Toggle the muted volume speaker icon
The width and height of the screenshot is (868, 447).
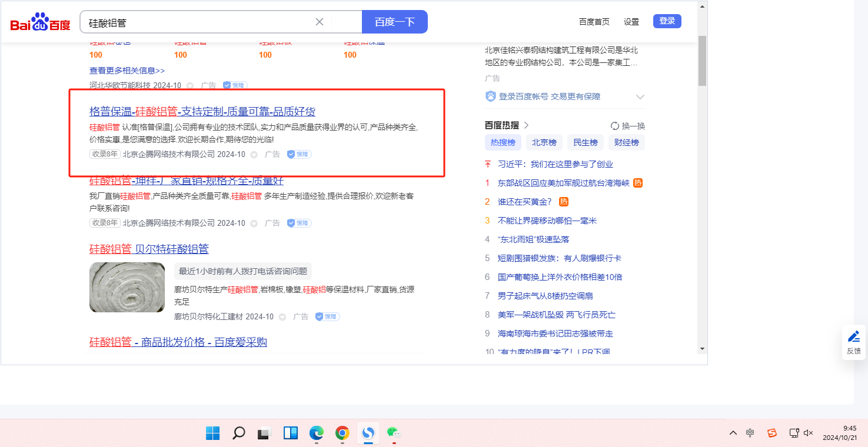click(809, 433)
